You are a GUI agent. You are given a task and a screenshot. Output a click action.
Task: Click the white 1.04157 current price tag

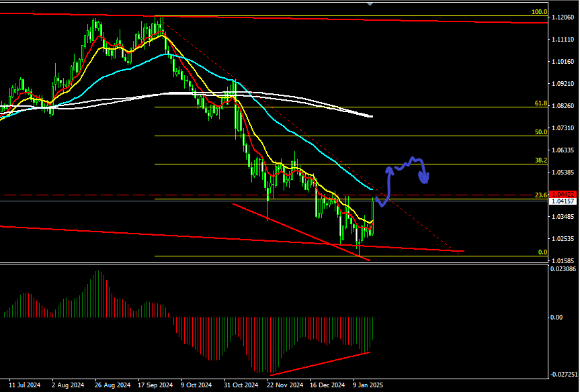563,201
